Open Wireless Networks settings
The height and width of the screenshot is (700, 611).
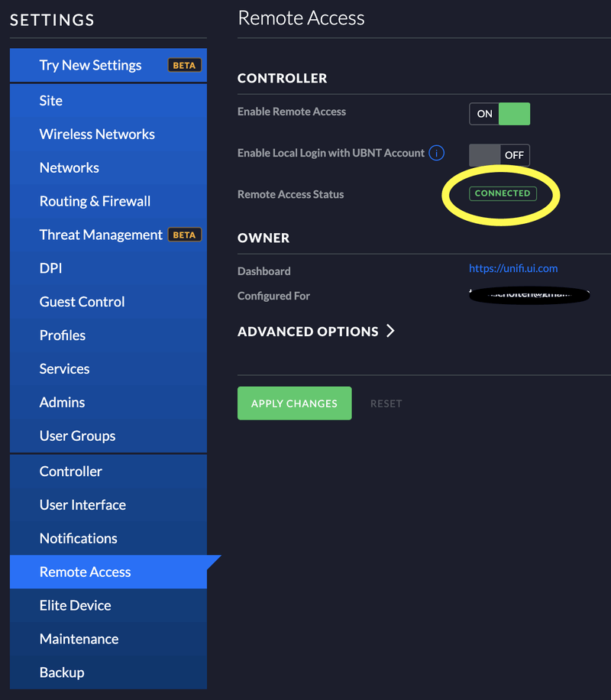click(x=97, y=134)
